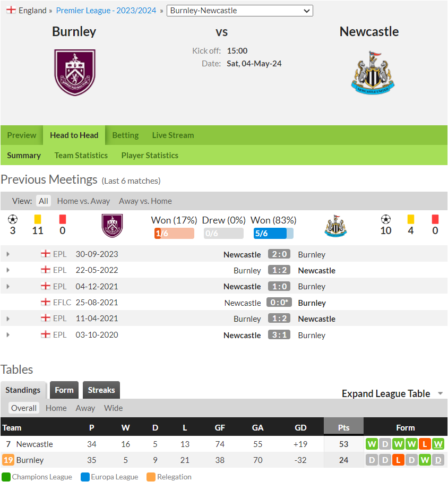Click small Burnley crest in Previous Meetings
Image resolution: width=448 pixels, height=490 pixels.
tap(112, 226)
